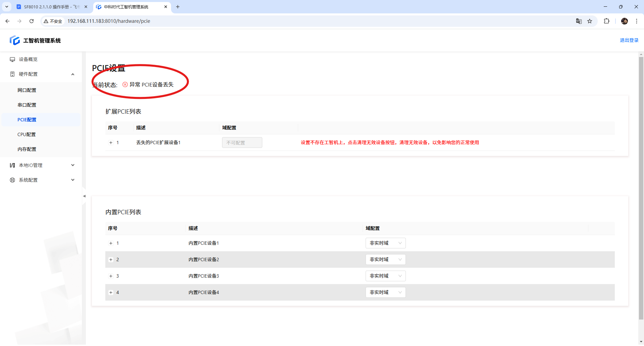Reload the page with refresh icon
Image resolution: width=644 pixels, height=346 pixels.
tap(32, 21)
